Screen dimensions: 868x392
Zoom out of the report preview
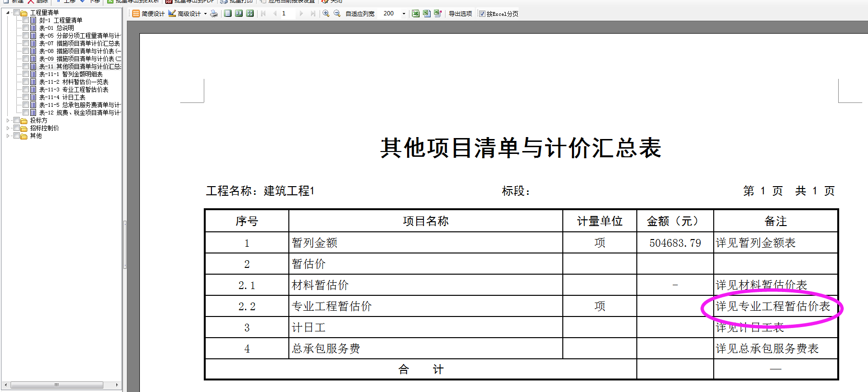tap(337, 13)
